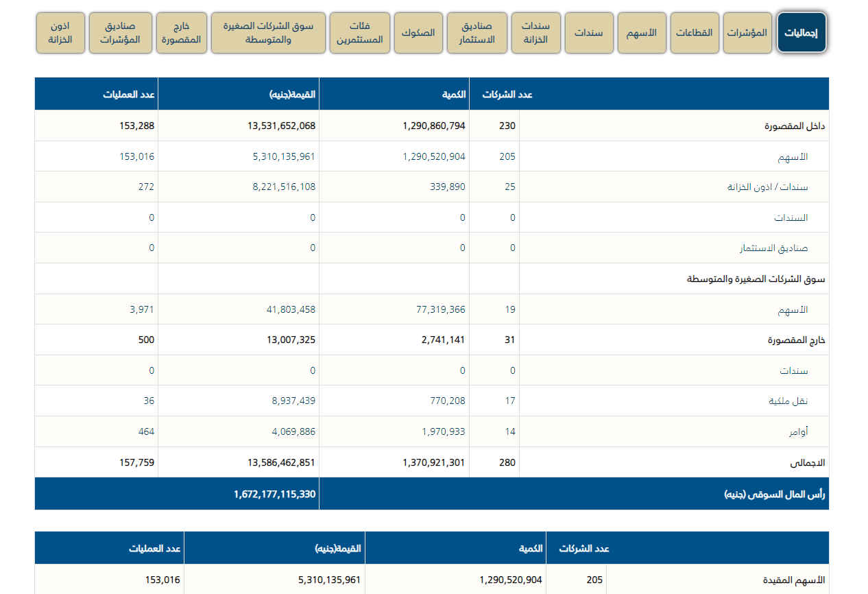The width and height of the screenshot is (868, 594).
Task: Select the الاجمالى total row label
Action: (808, 463)
